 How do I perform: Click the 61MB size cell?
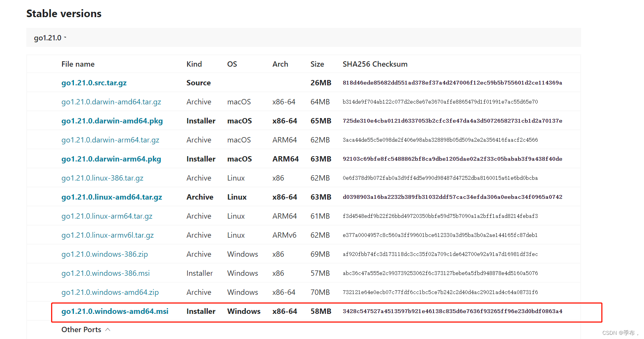320,216
